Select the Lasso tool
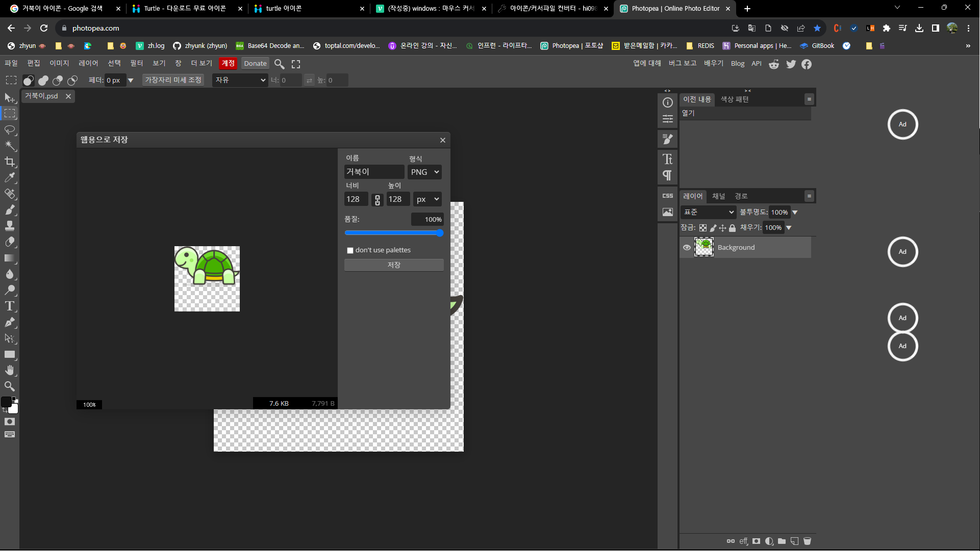The width and height of the screenshot is (980, 551). coord(10,129)
